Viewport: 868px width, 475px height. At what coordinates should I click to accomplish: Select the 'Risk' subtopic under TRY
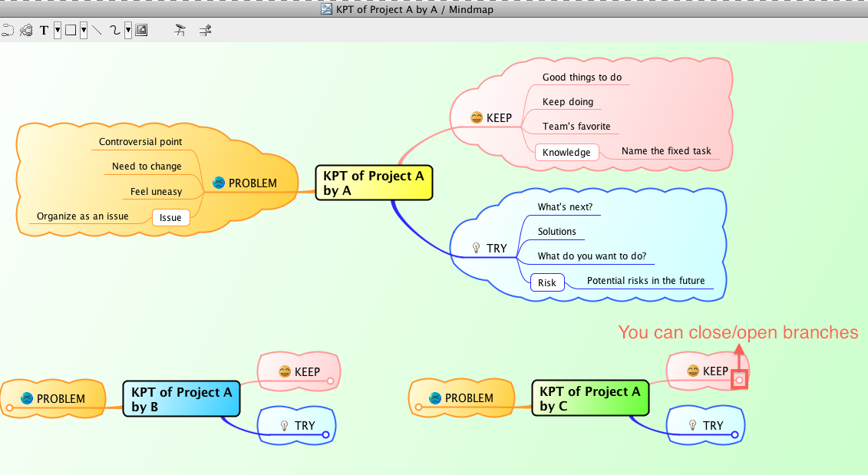547,282
